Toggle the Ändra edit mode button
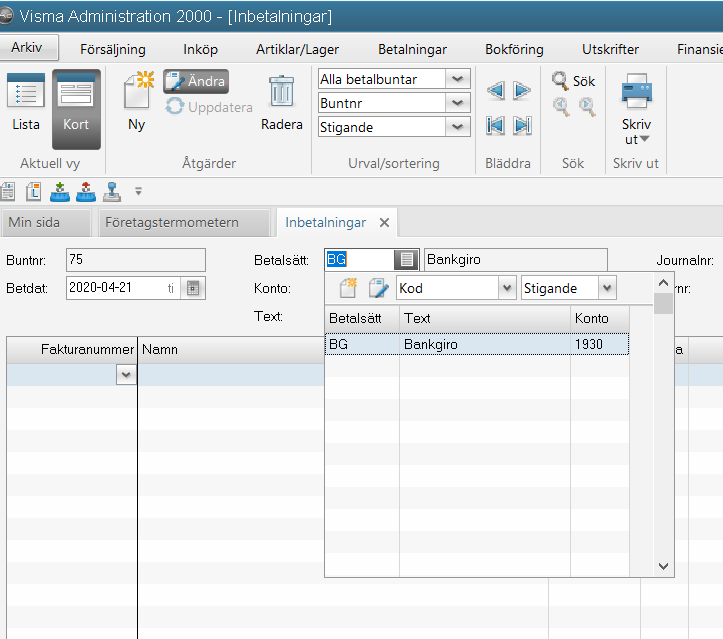This screenshot has height=639, width=723. (196, 82)
